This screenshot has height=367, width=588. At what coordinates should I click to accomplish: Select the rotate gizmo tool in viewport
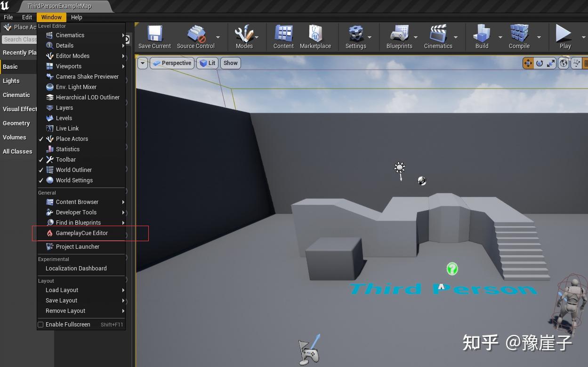[540, 63]
